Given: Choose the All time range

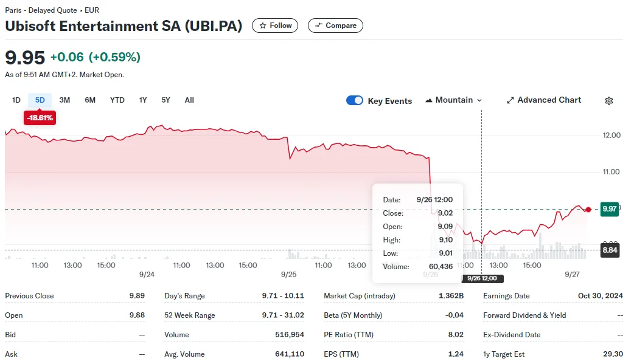Looking at the screenshot, I should [189, 100].
